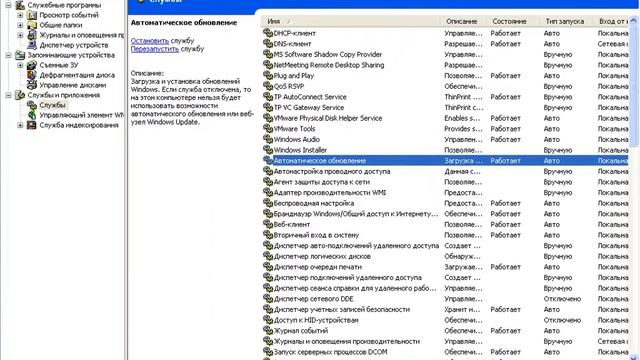
Task: Collapse the Служебные программы tree node
Action: 8,5
